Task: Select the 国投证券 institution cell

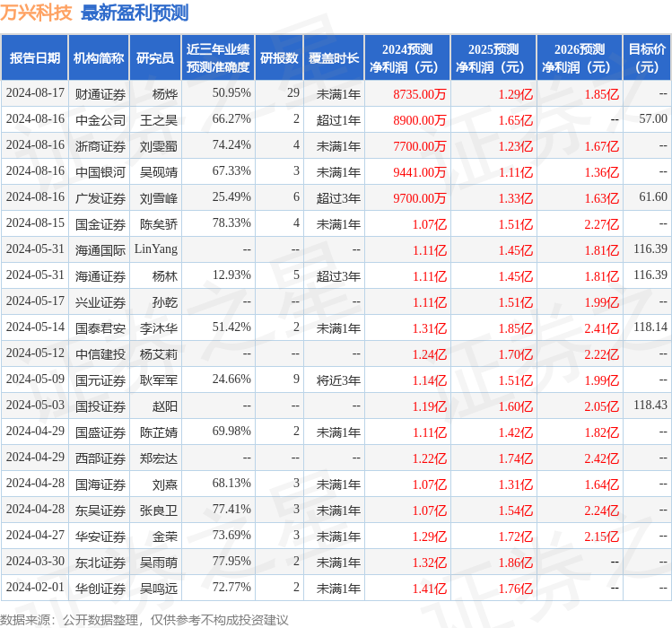Action: click(x=100, y=406)
